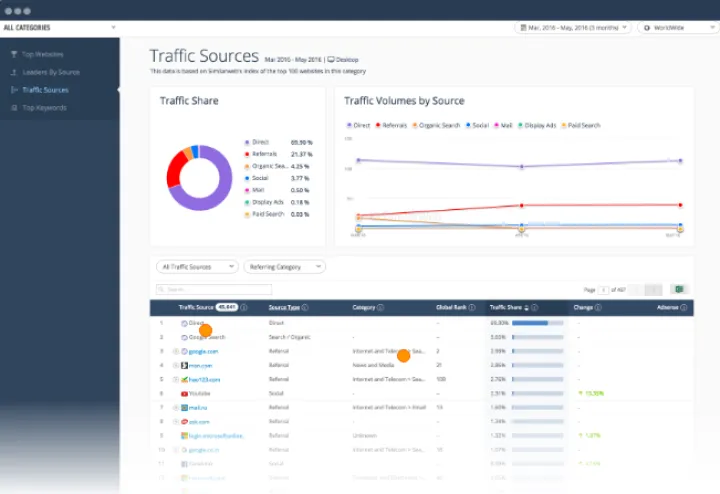Expand the All Traffic Sources filter

coord(197,267)
